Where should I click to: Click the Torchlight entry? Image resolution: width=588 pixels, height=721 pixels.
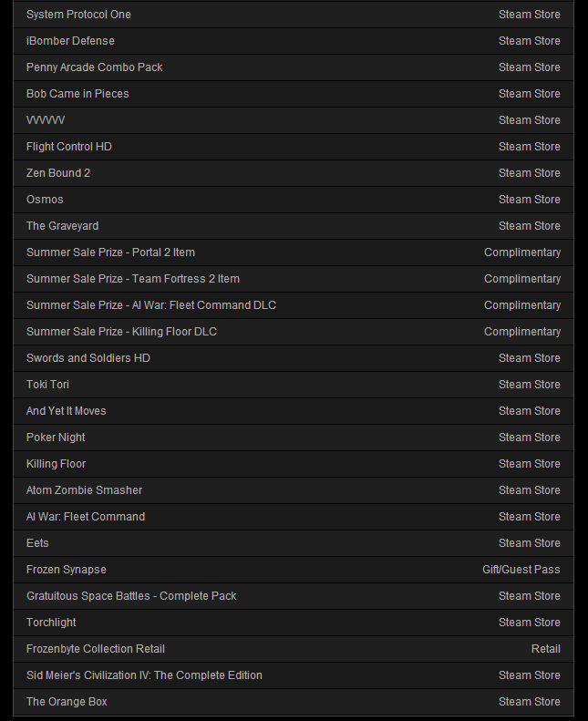pos(294,623)
